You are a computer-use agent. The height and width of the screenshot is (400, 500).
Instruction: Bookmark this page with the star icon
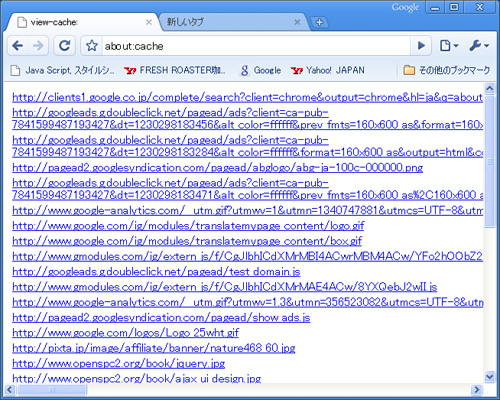[92, 46]
